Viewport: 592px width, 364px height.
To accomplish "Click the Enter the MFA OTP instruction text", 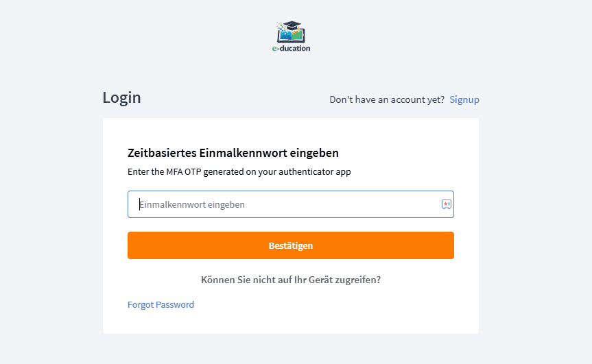I will pos(239,172).
